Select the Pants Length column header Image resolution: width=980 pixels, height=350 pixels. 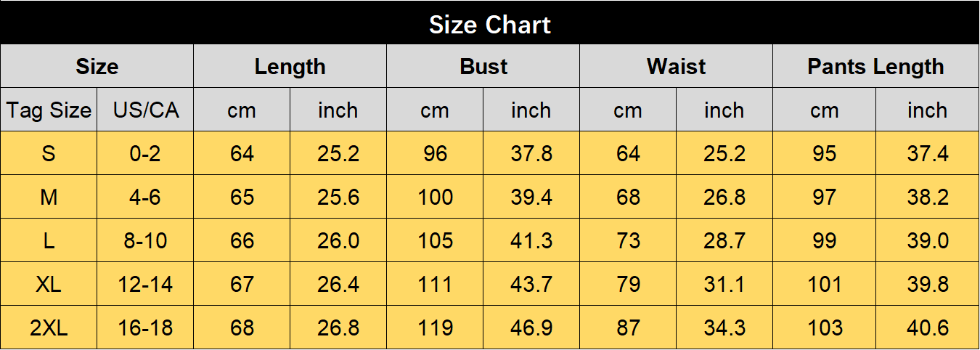pos(876,67)
